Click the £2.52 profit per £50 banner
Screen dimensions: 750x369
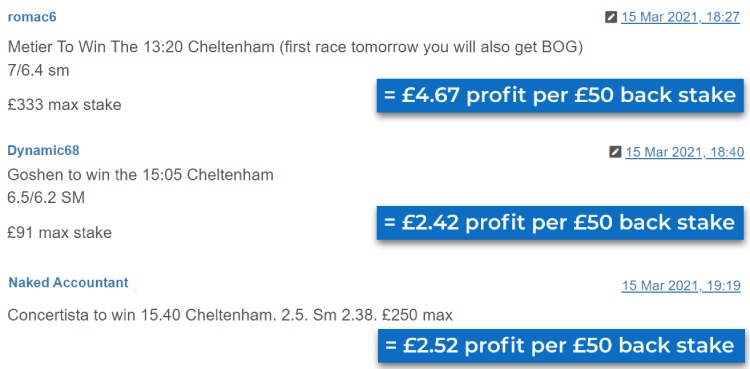pos(560,346)
